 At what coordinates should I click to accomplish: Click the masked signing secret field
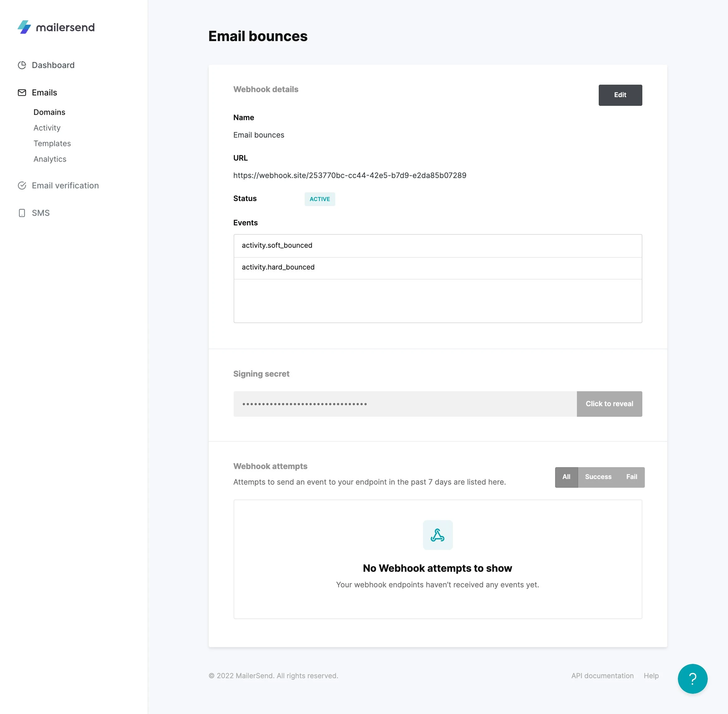(x=405, y=404)
